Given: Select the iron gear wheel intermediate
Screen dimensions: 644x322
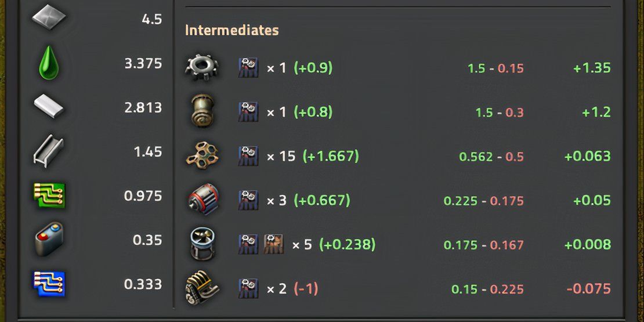Looking at the screenshot, I should click(202, 67).
